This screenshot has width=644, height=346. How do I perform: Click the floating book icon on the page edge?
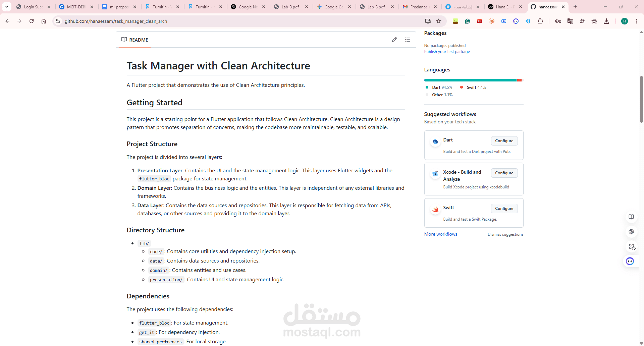pos(631,217)
